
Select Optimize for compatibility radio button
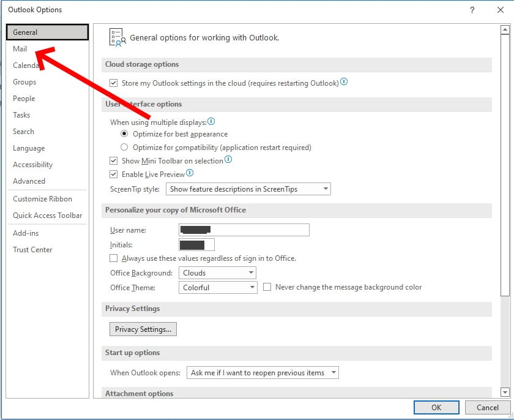click(x=124, y=148)
